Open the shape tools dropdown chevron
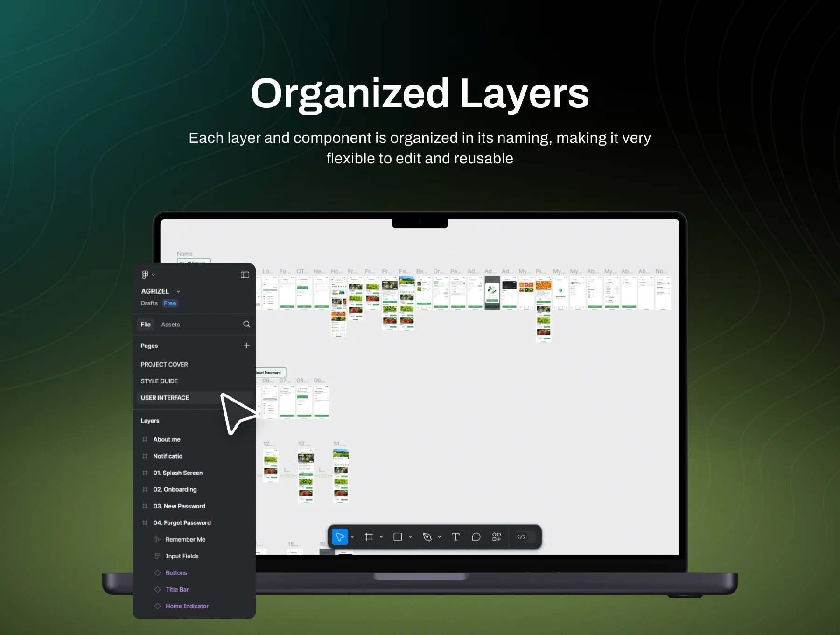The height and width of the screenshot is (635, 840). pyautogui.click(x=411, y=537)
